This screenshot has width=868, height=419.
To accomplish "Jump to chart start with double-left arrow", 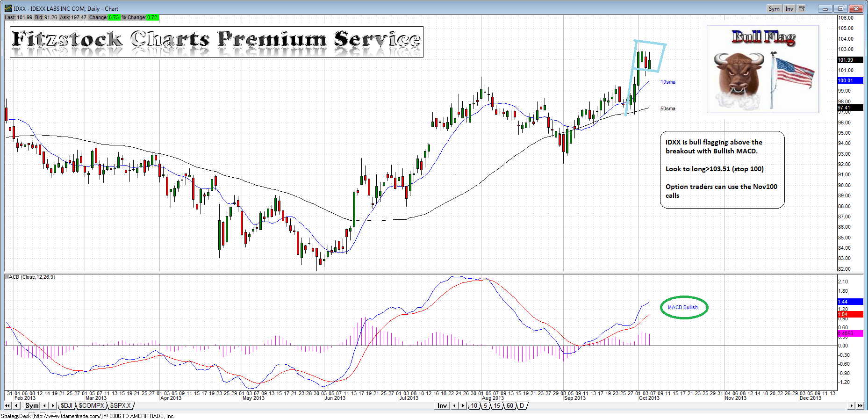I will pyautogui.click(x=8, y=405).
